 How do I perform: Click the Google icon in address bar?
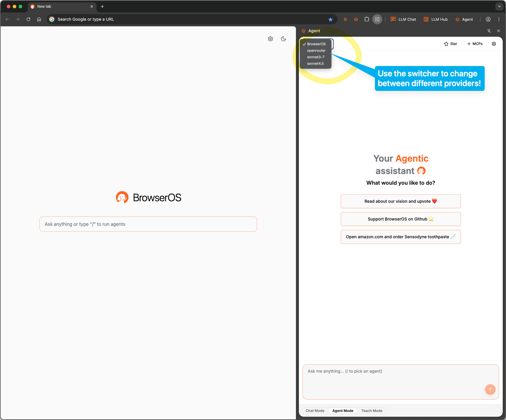[52, 19]
